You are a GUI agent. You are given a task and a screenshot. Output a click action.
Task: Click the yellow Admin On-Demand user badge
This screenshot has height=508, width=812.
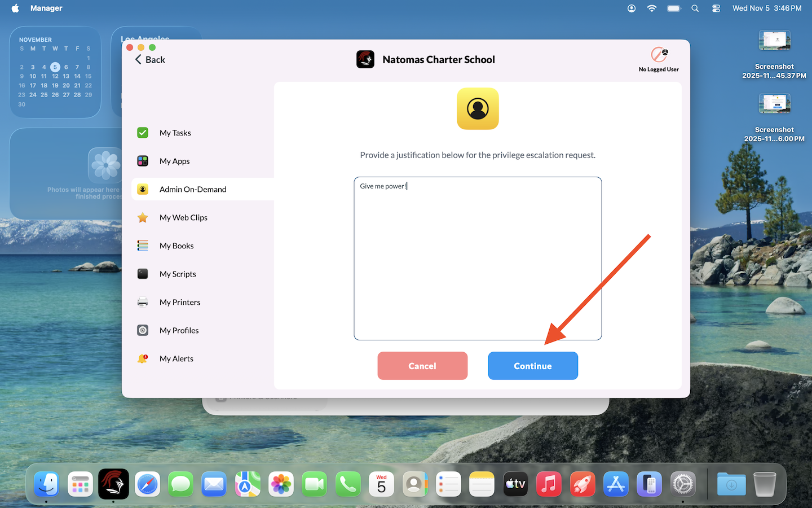coord(478,108)
